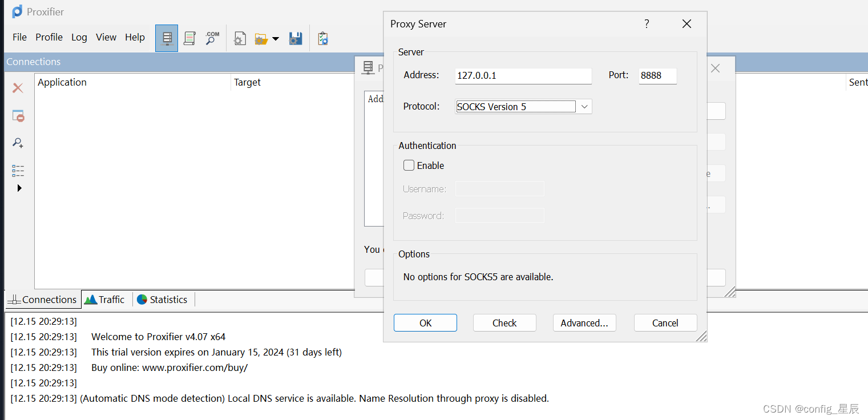
Task: Open the Help menu
Action: [135, 37]
